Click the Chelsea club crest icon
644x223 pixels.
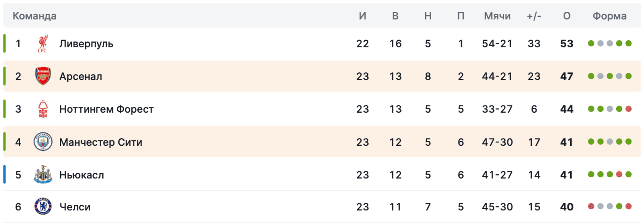pyautogui.click(x=43, y=207)
